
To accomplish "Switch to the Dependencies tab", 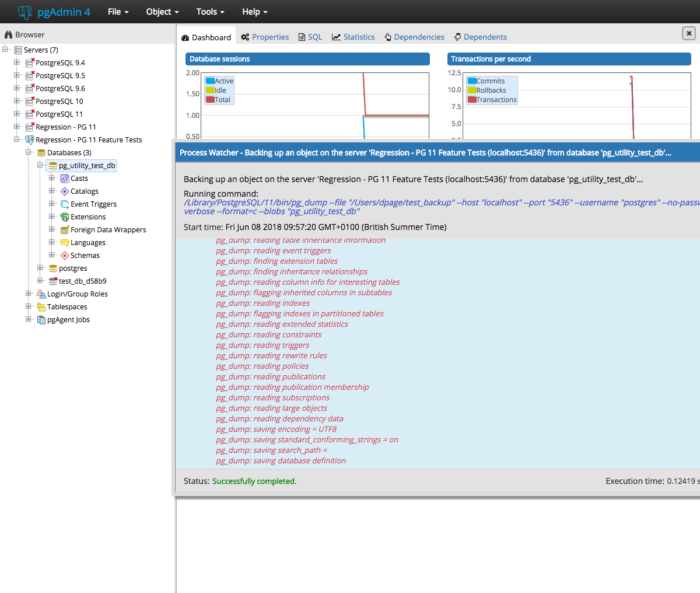I will click(414, 37).
